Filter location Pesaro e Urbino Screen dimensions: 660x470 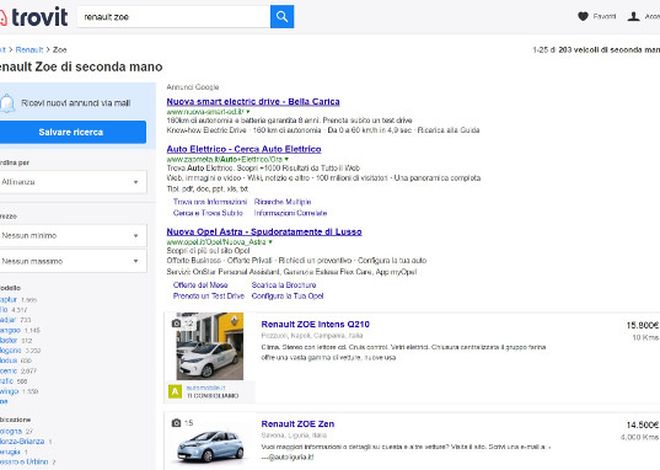pyautogui.click(x=24, y=462)
